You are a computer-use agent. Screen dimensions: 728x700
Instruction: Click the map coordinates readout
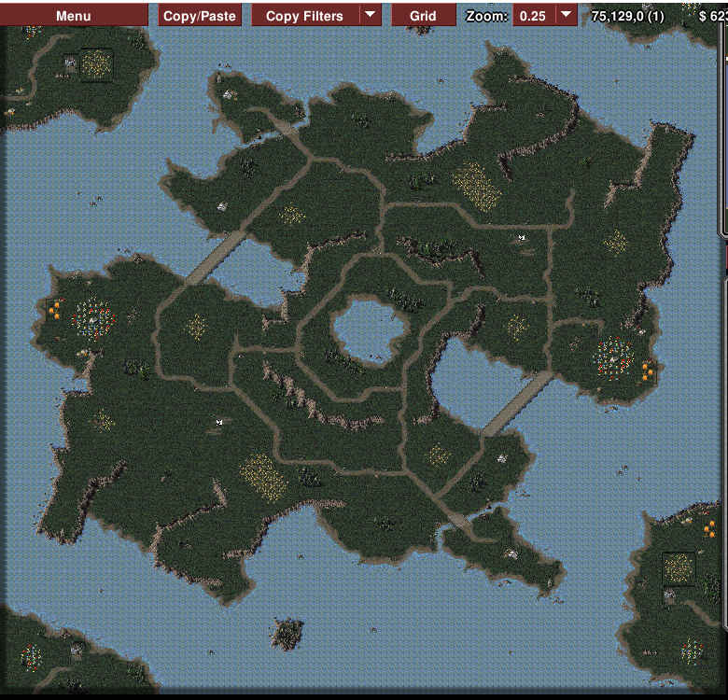pyautogui.click(x=635, y=16)
